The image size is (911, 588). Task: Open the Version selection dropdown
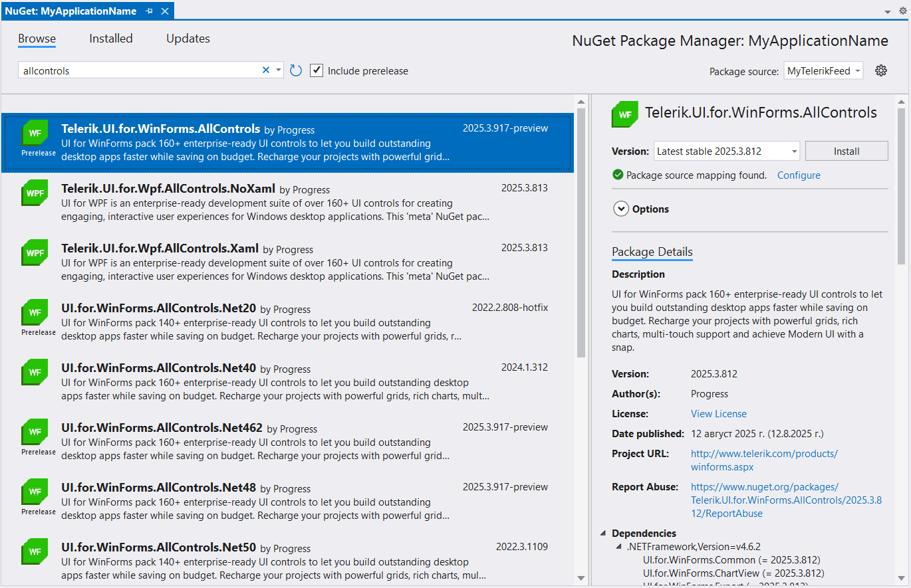pos(727,151)
